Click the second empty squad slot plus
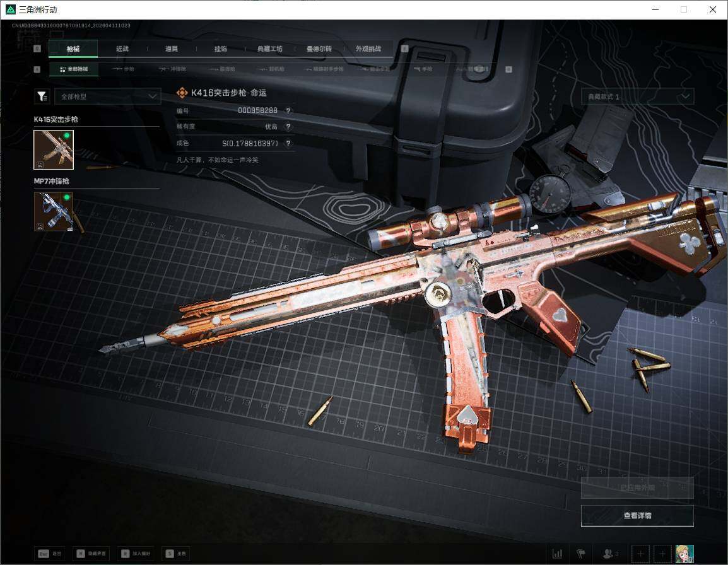Screen dimensions: 728x565 (662, 554)
